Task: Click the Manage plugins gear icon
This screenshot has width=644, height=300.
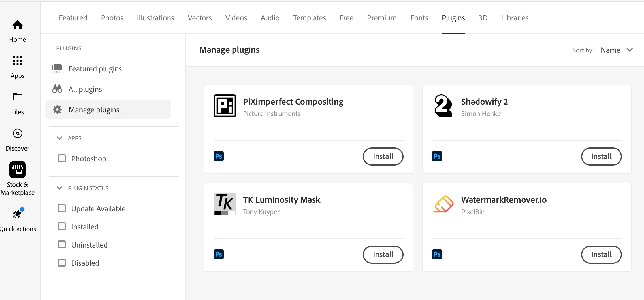Action: point(57,109)
